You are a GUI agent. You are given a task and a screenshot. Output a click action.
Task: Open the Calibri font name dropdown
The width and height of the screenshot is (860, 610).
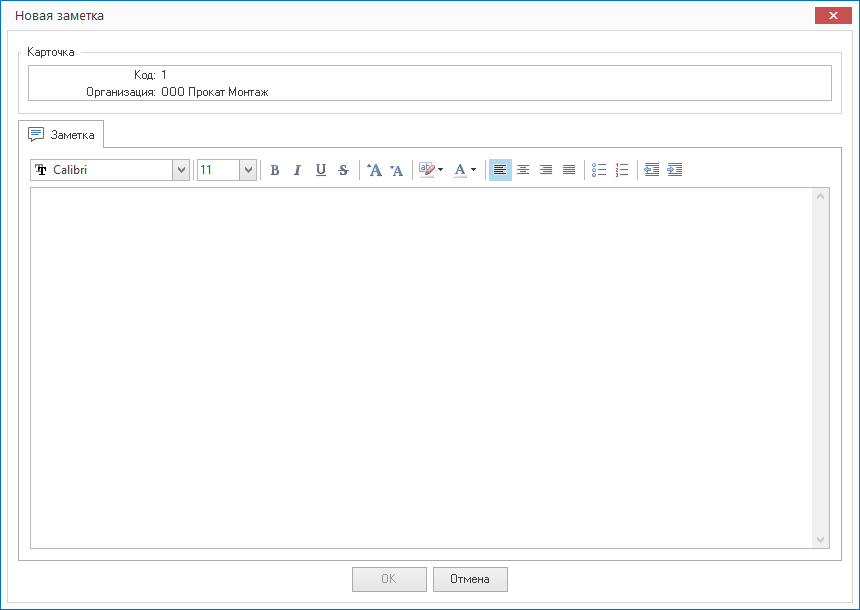tap(181, 170)
